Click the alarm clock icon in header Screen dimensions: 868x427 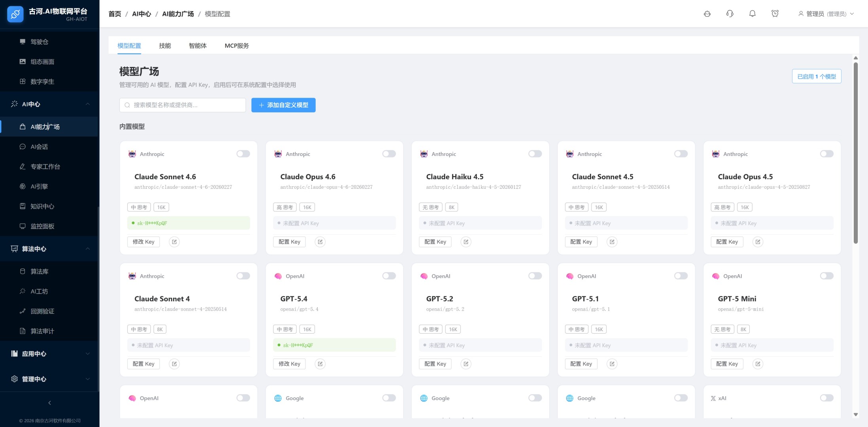pyautogui.click(x=775, y=14)
